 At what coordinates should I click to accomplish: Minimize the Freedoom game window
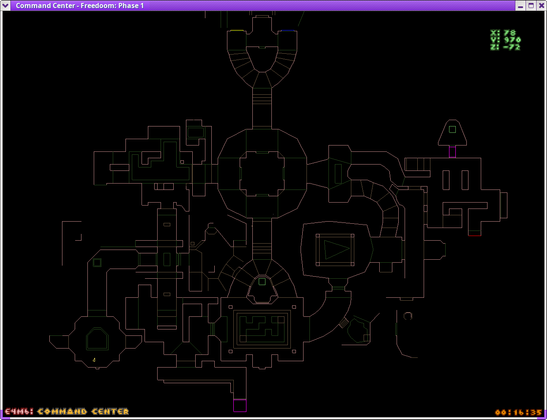coord(521,6)
